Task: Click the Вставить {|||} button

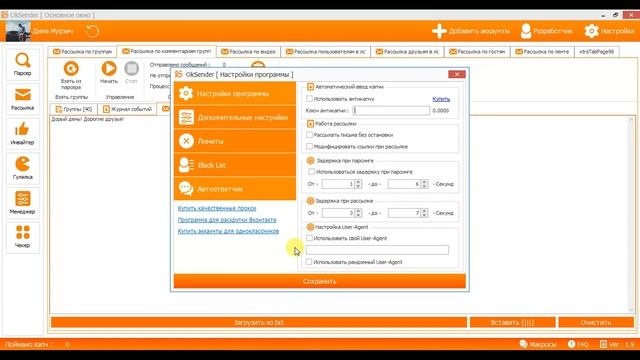Action: point(513,322)
